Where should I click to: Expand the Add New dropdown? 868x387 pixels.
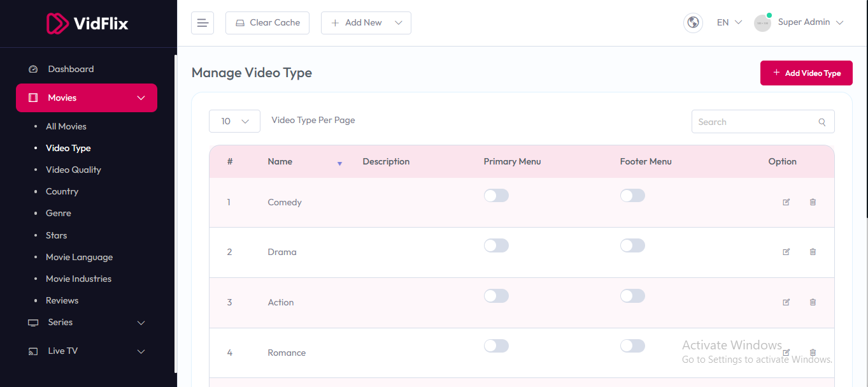[366, 23]
